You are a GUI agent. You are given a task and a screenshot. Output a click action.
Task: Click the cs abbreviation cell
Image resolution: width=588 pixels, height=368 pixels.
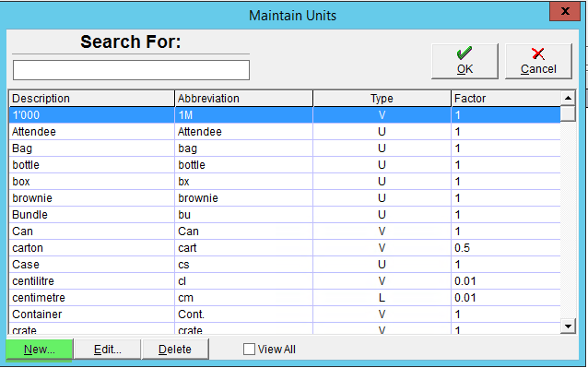[x=243, y=265]
